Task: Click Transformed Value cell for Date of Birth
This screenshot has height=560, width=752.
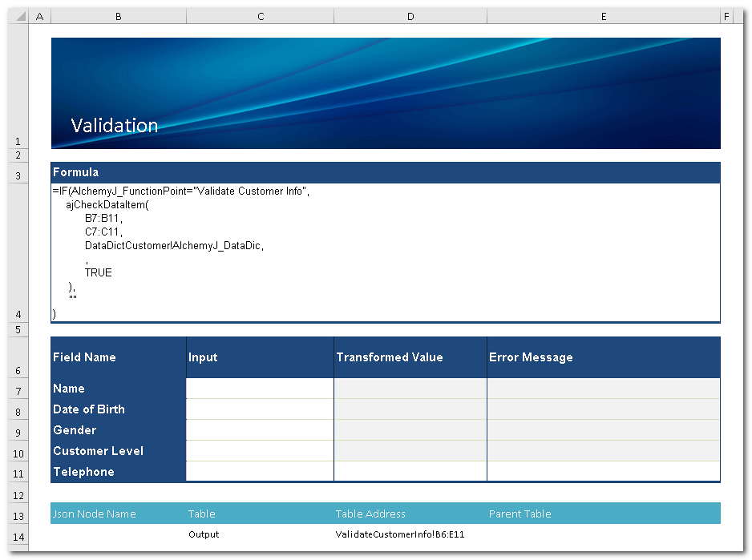Action: point(410,409)
